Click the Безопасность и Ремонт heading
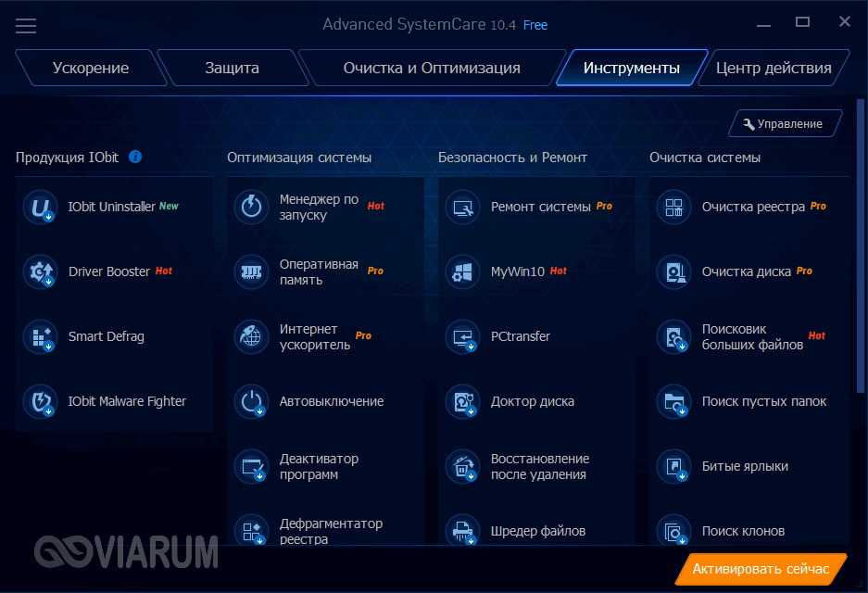The width and height of the screenshot is (868, 593). 512,158
